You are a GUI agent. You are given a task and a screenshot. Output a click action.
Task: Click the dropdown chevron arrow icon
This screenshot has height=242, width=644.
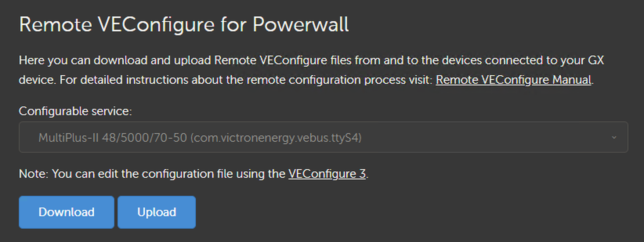tap(614, 137)
